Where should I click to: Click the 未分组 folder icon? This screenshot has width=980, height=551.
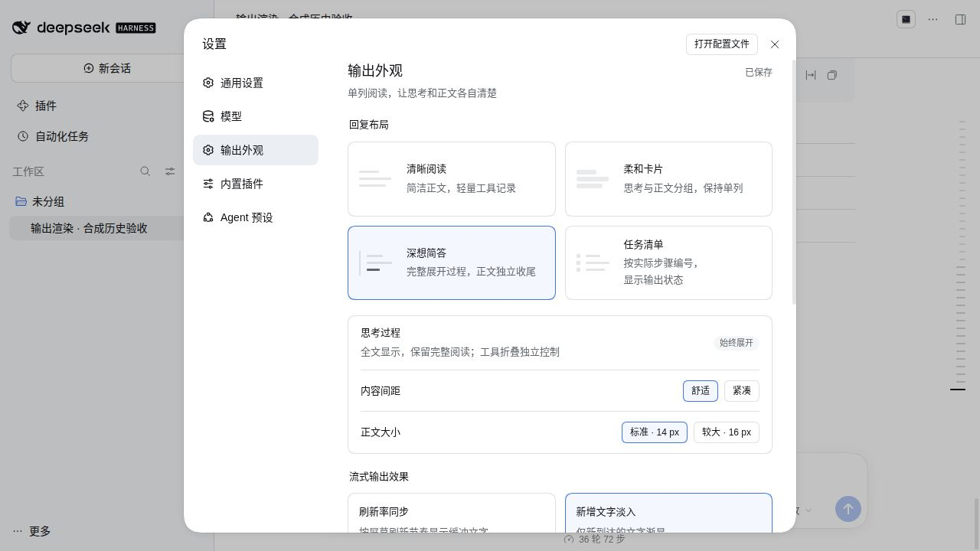(21, 201)
